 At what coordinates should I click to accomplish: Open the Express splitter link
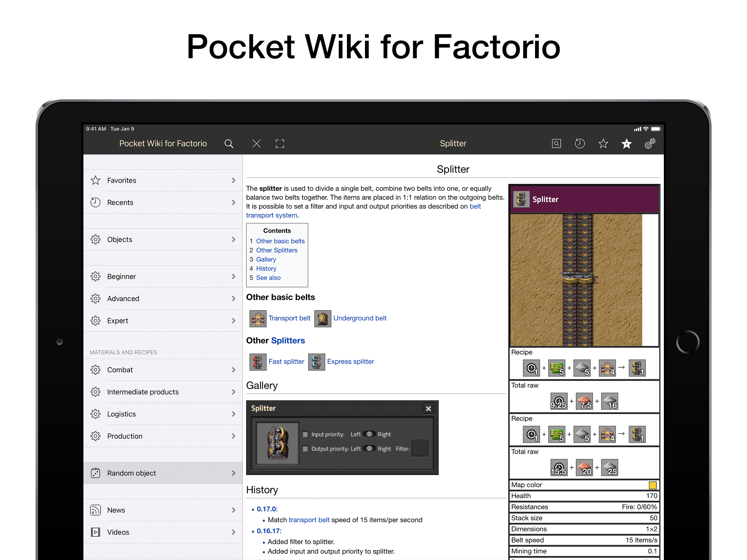point(350,362)
